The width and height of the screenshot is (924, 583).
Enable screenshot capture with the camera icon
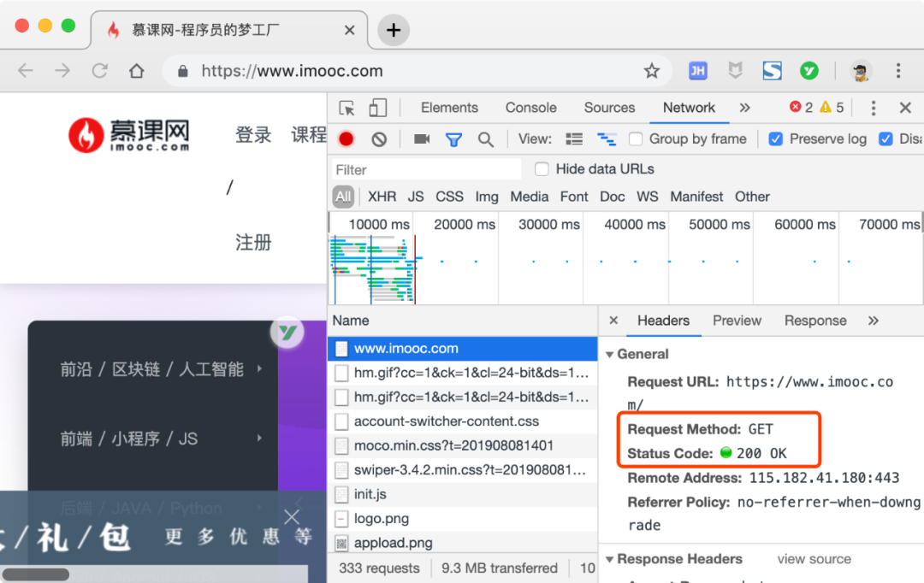(x=423, y=138)
